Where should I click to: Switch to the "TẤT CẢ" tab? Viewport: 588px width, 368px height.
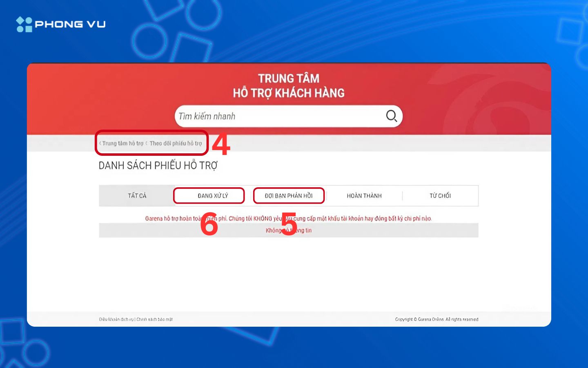point(136,195)
